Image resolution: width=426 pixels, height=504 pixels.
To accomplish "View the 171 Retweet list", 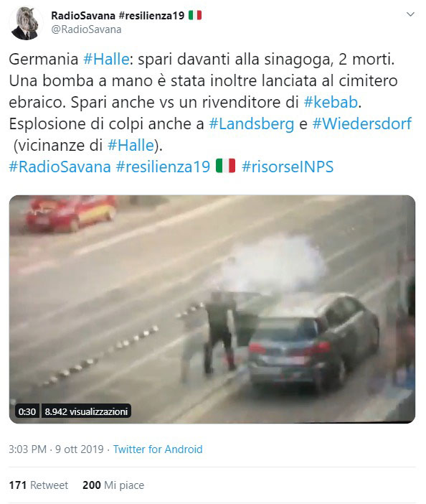I will point(39,485).
